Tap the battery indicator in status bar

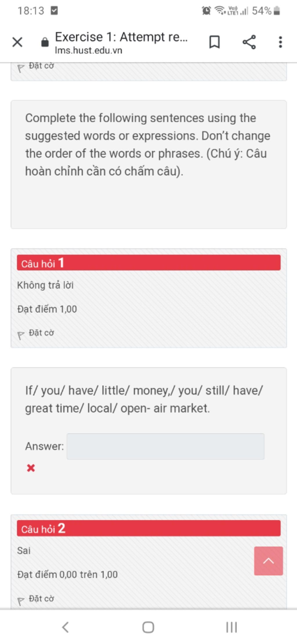(277, 11)
